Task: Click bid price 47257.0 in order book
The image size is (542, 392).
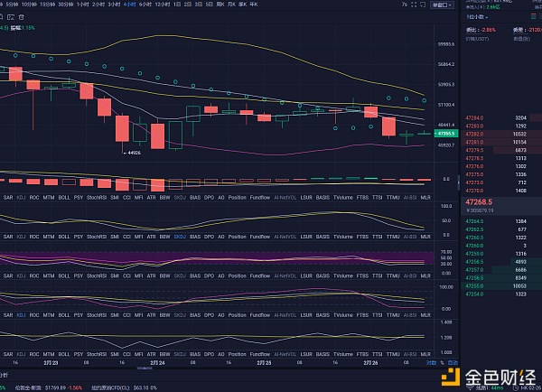Action: [474, 270]
